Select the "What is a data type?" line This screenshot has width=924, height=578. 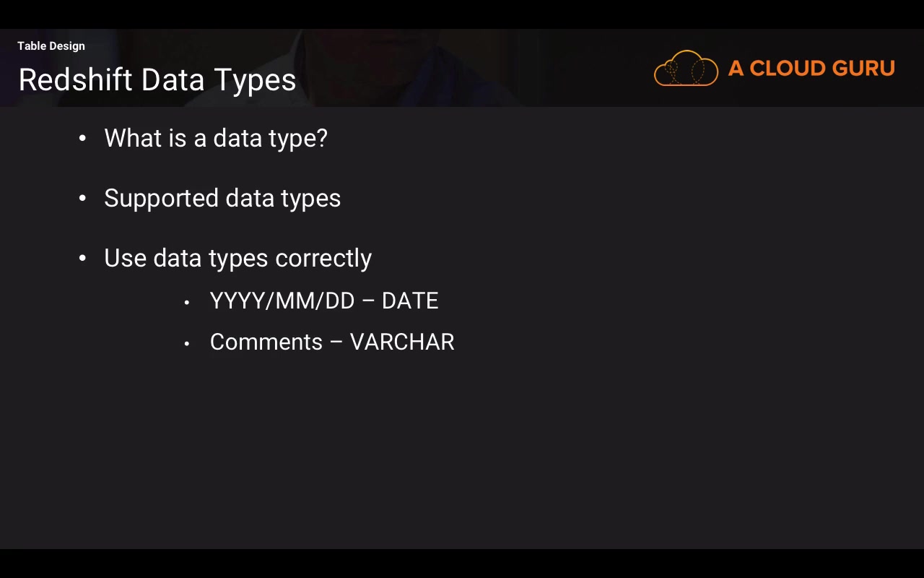pyautogui.click(x=216, y=138)
